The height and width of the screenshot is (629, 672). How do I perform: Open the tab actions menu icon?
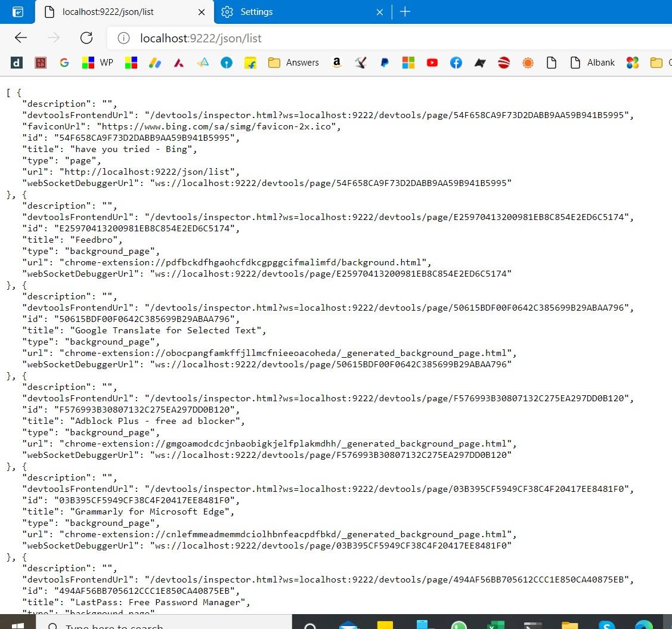[17, 12]
